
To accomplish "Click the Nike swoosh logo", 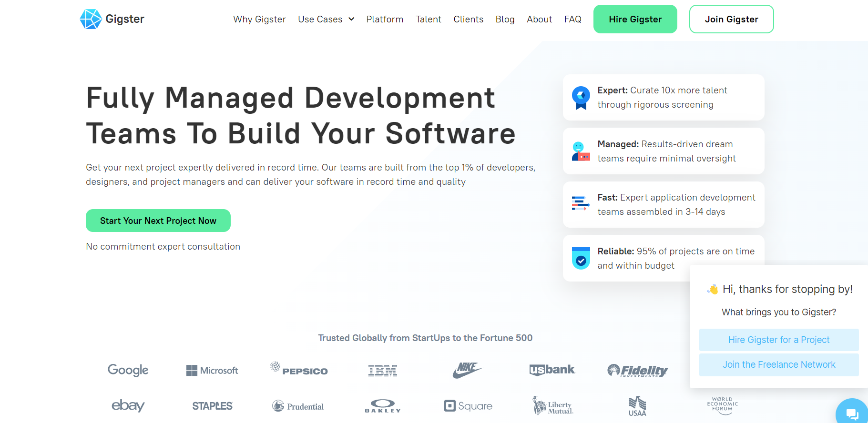I will tap(467, 370).
